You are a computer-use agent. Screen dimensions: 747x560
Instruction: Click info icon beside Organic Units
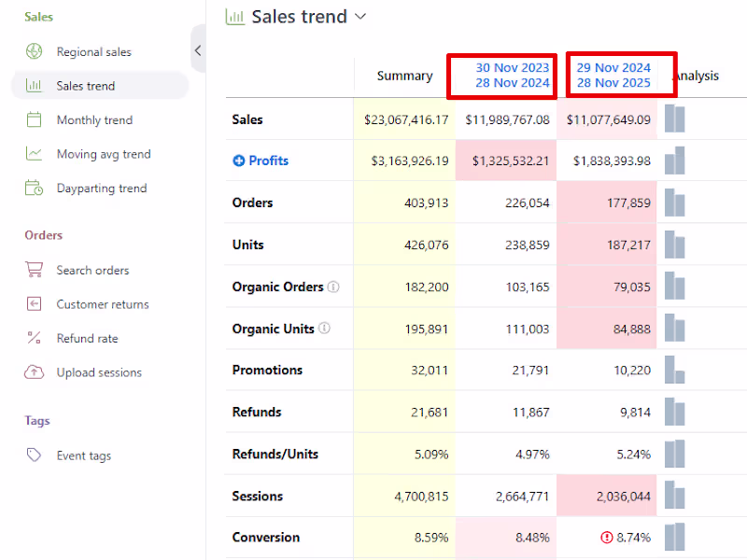pos(323,329)
